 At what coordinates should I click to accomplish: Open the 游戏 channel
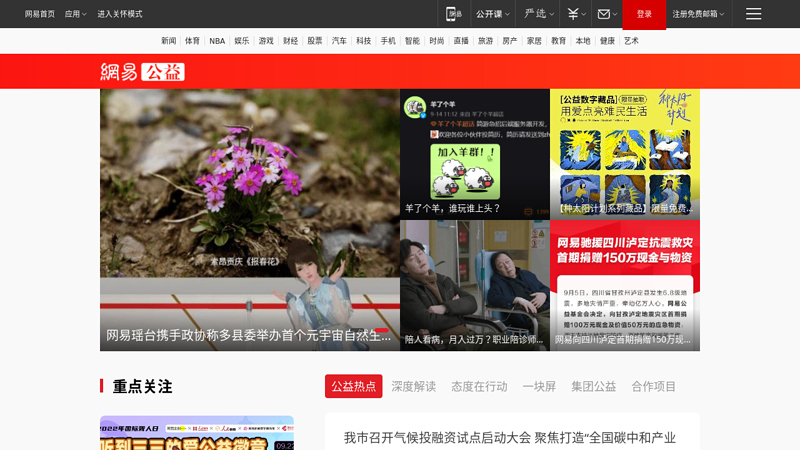[x=266, y=41]
